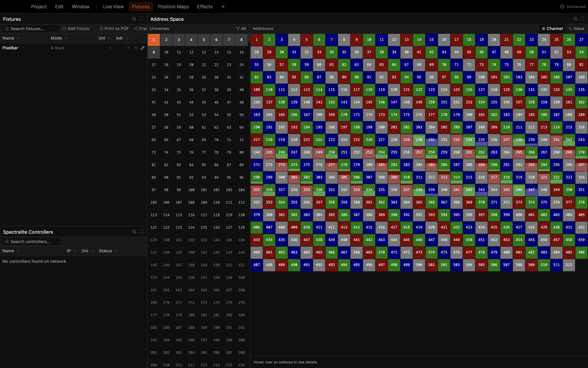This screenshot has width=588, height=368.
Task: Add a new tab with plus icon
Action: coord(223,7)
